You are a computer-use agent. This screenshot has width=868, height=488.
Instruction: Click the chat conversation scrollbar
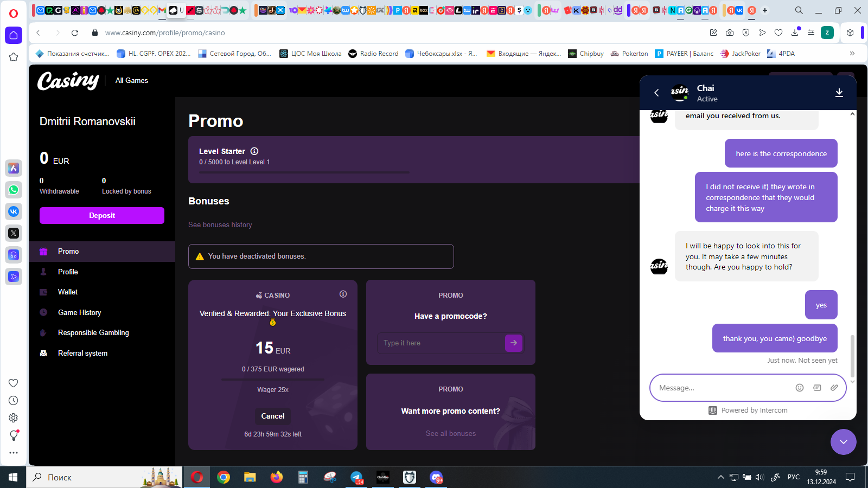click(x=852, y=355)
